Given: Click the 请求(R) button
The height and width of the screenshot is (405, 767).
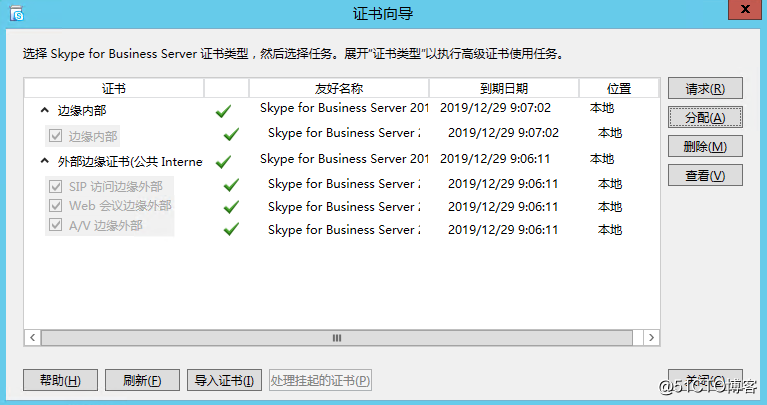Looking at the screenshot, I should (x=705, y=89).
